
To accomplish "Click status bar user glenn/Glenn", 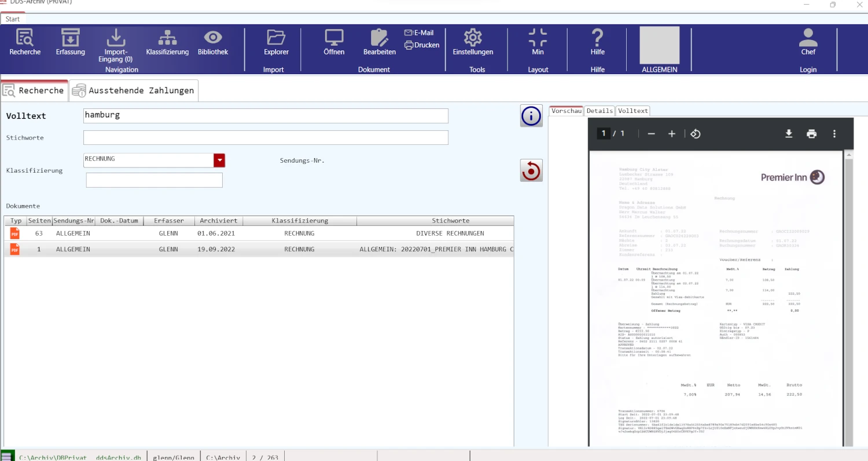I will pyautogui.click(x=174, y=457).
